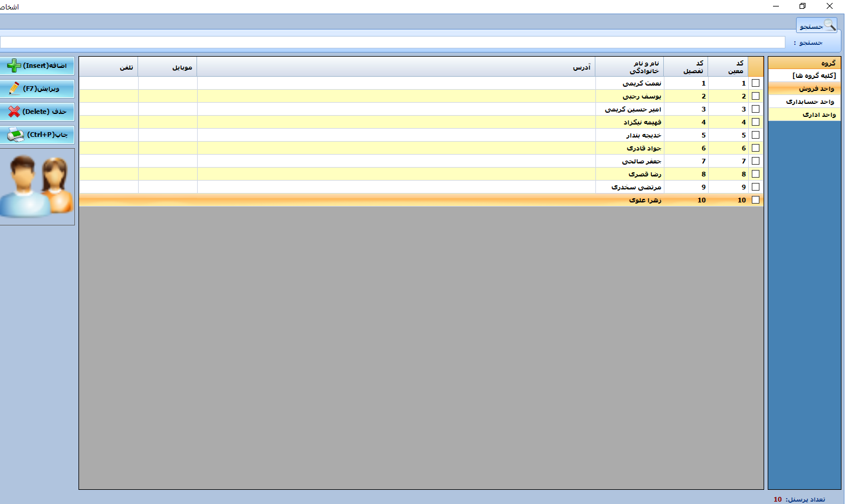Viewport: 845px width, 504px height.
Task: Minimize the persons window
Action: pyautogui.click(x=776, y=6)
